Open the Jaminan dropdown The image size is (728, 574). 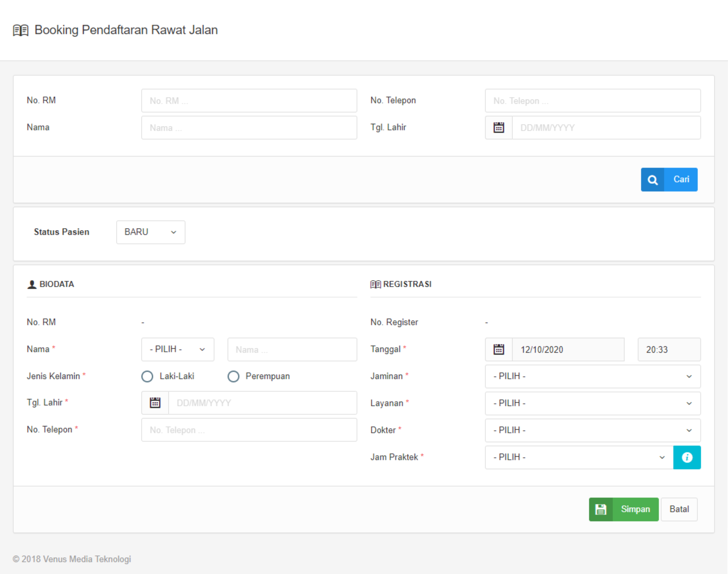coord(593,376)
